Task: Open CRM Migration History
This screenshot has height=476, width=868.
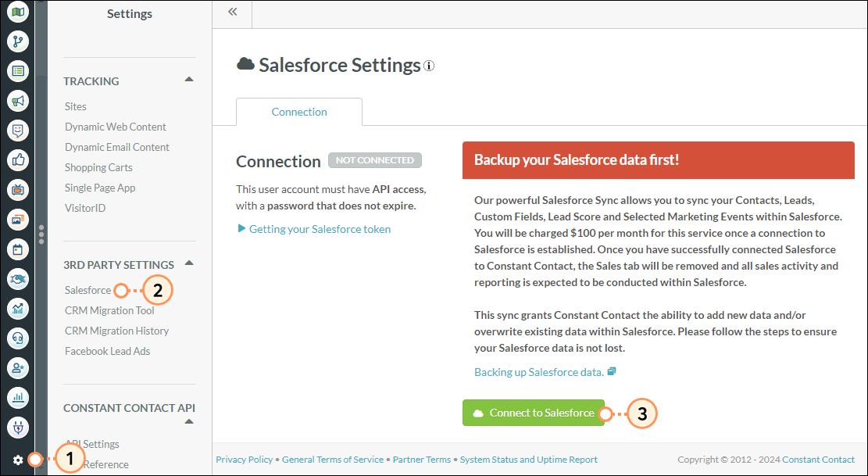Action: point(116,331)
